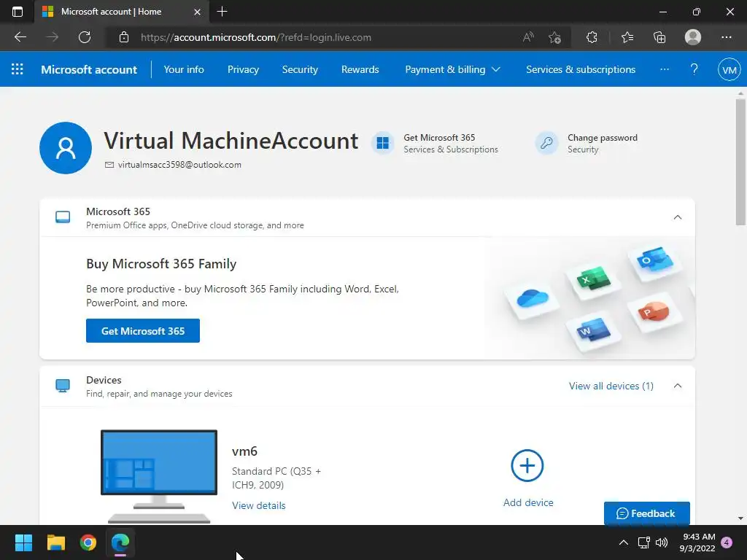Open the Security tab

(300, 69)
